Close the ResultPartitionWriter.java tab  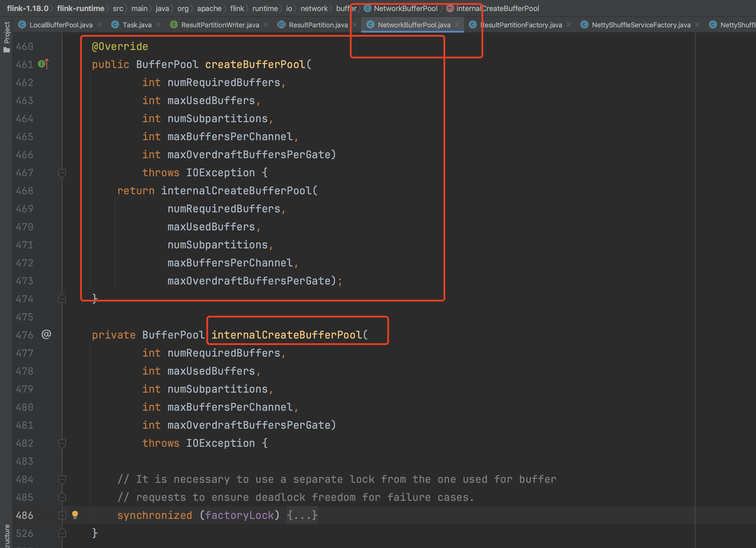pos(266,25)
